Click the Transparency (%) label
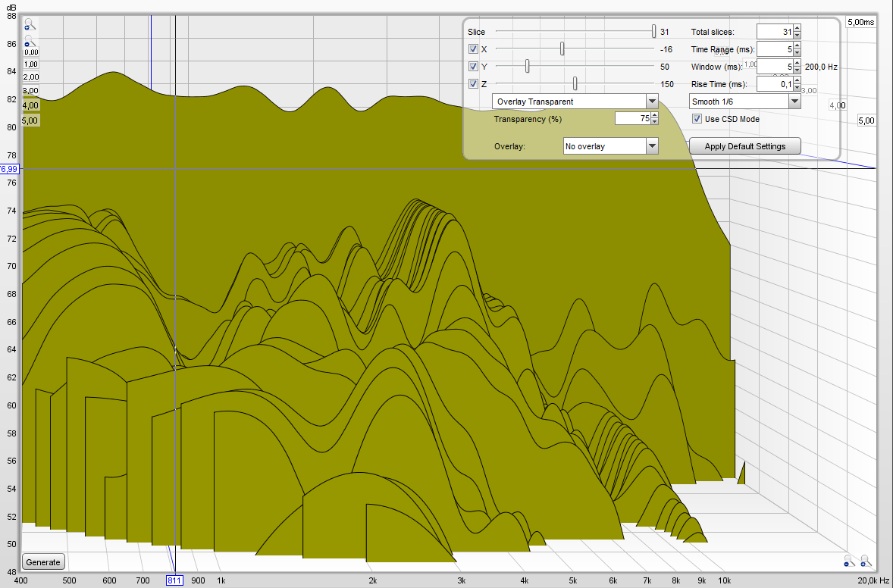 point(528,119)
